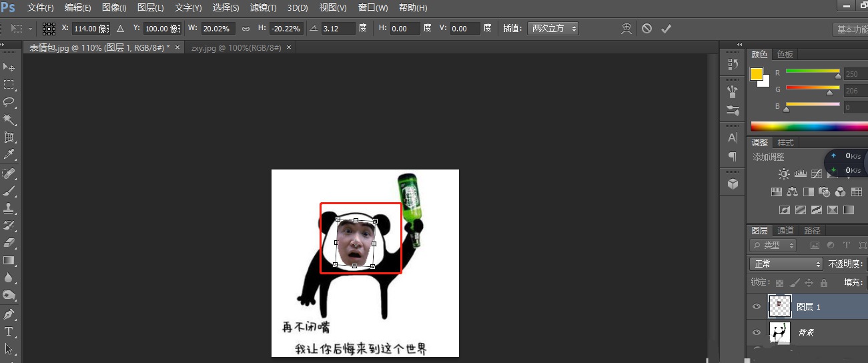Add a Brightness/Contrast adjustment

pos(784,174)
